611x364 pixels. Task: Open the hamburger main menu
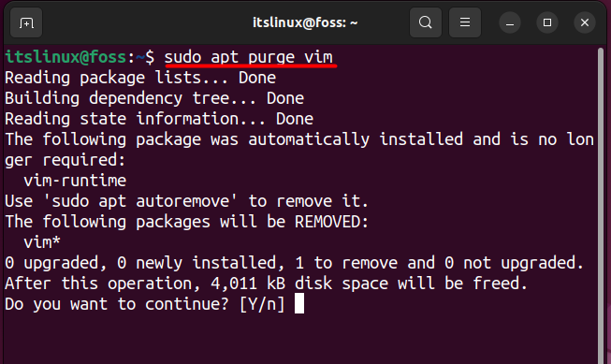465,22
